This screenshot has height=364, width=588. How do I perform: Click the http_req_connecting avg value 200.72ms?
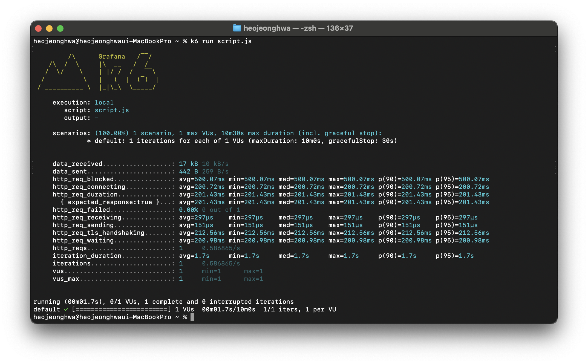point(209,187)
